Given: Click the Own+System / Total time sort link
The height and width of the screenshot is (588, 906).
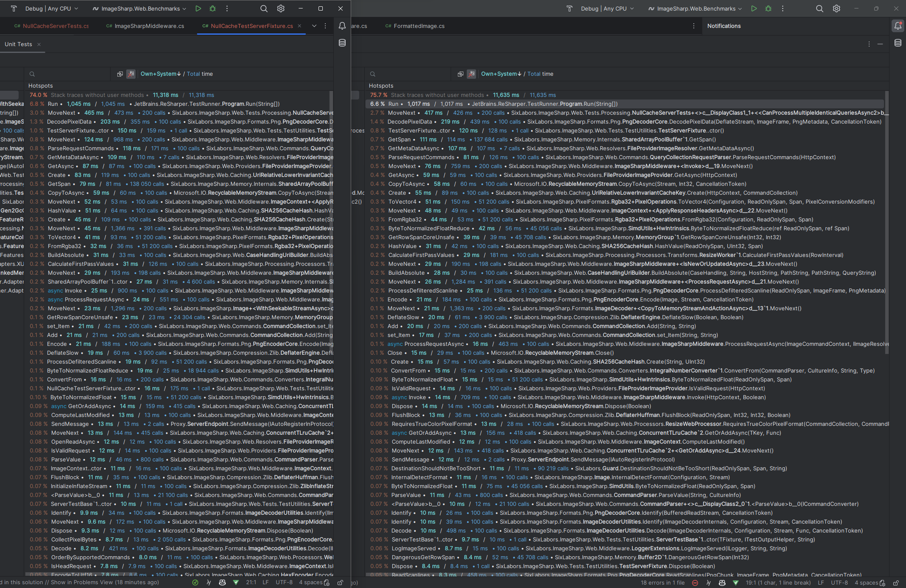Looking at the screenshot, I should [178, 74].
